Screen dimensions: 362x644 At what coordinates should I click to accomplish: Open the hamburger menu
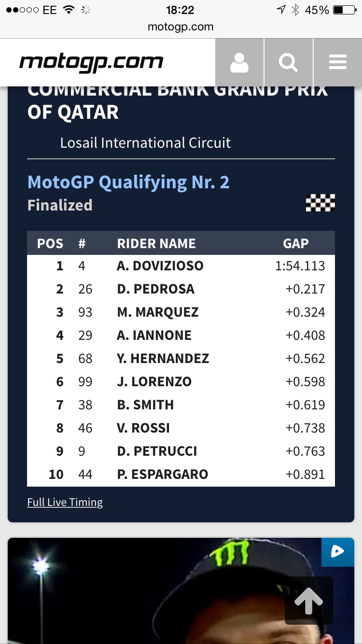[337, 63]
